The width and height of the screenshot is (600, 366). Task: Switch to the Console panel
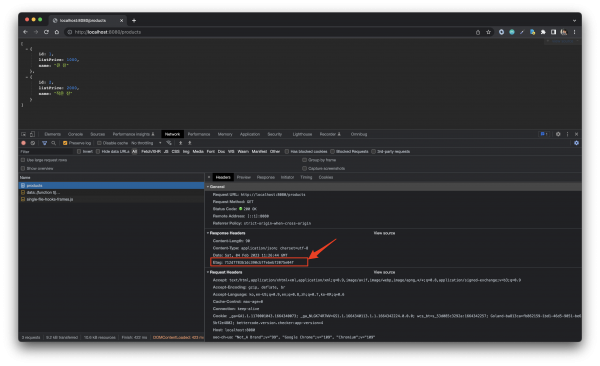pyautogui.click(x=75, y=134)
